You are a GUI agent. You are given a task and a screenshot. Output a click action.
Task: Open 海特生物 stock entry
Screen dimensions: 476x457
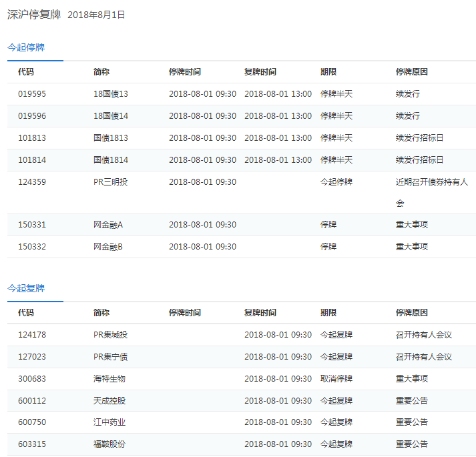(x=109, y=379)
